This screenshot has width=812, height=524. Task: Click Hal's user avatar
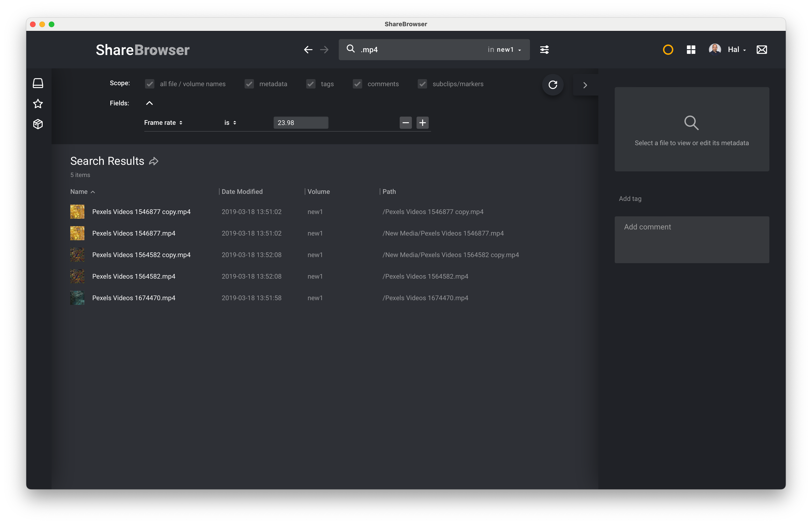[x=715, y=49]
